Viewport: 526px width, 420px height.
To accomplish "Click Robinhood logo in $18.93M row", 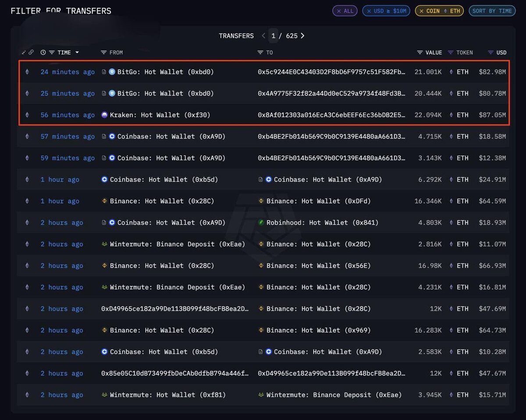I will 261,222.
